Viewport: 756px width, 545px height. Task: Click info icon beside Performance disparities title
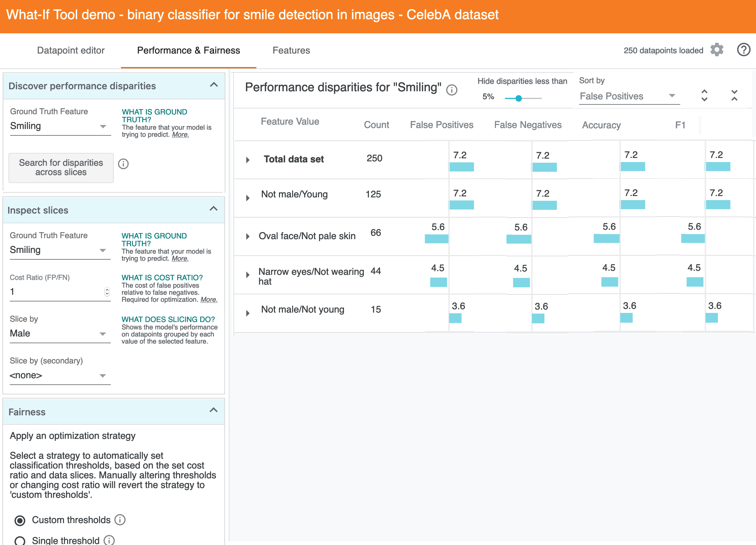click(x=451, y=90)
